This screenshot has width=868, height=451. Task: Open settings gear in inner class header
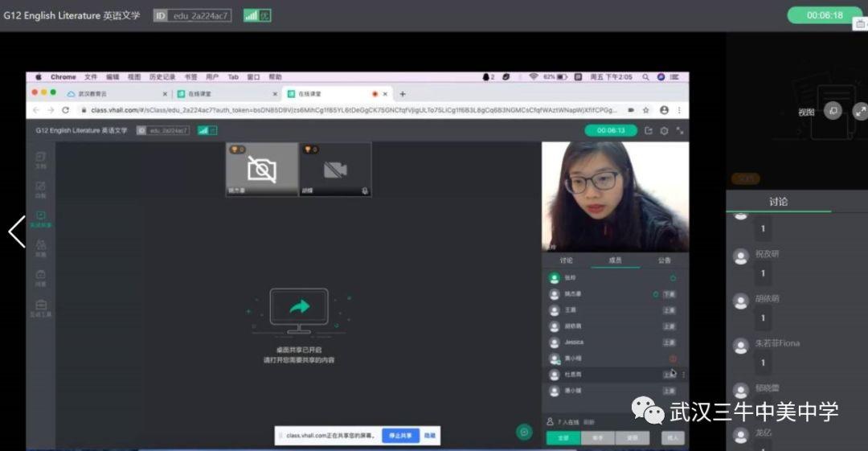click(x=665, y=131)
